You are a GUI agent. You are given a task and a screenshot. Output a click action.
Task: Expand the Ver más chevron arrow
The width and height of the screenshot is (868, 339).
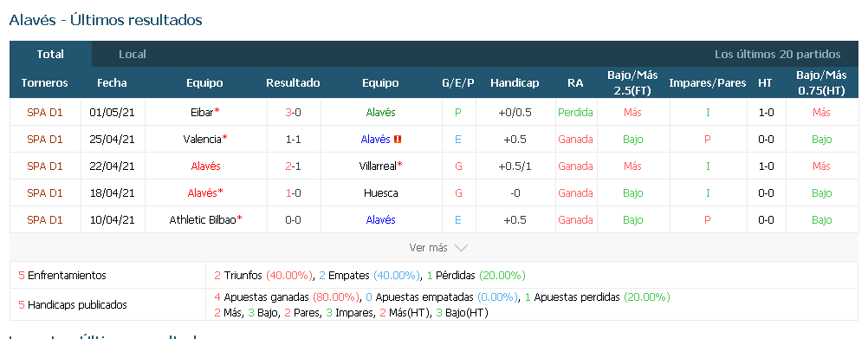click(461, 248)
